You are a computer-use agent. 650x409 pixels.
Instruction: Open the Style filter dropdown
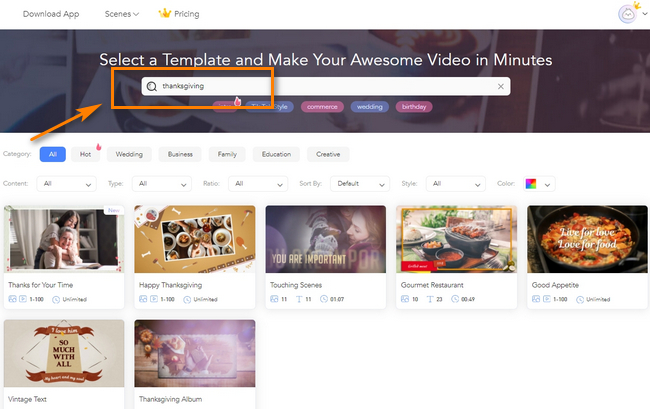click(x=456, y=184)
